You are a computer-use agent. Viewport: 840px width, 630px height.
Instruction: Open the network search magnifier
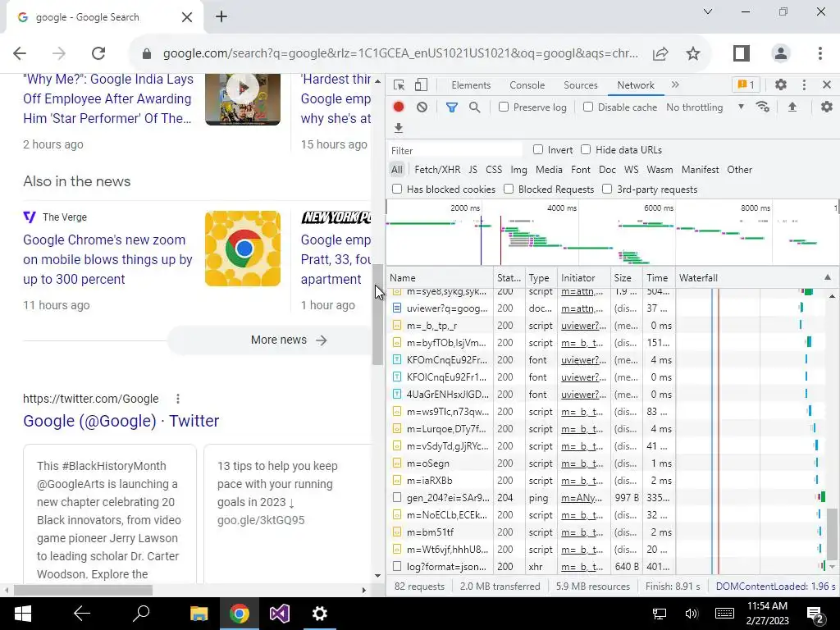point(475,107)
